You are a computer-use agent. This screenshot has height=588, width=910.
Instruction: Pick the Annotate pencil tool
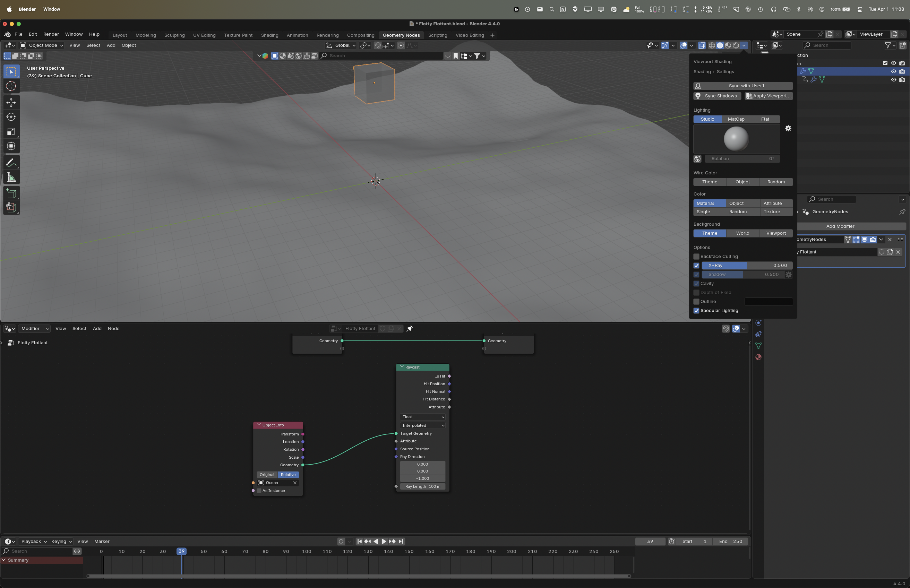coord(11,163)
